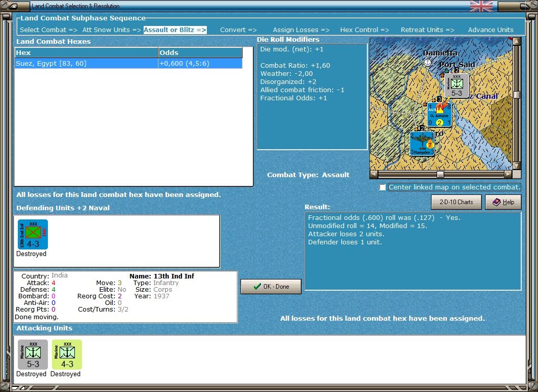Select the Assault or Blitz subphase
This screenshot has height=392, width=538.
tap(175, 30)
